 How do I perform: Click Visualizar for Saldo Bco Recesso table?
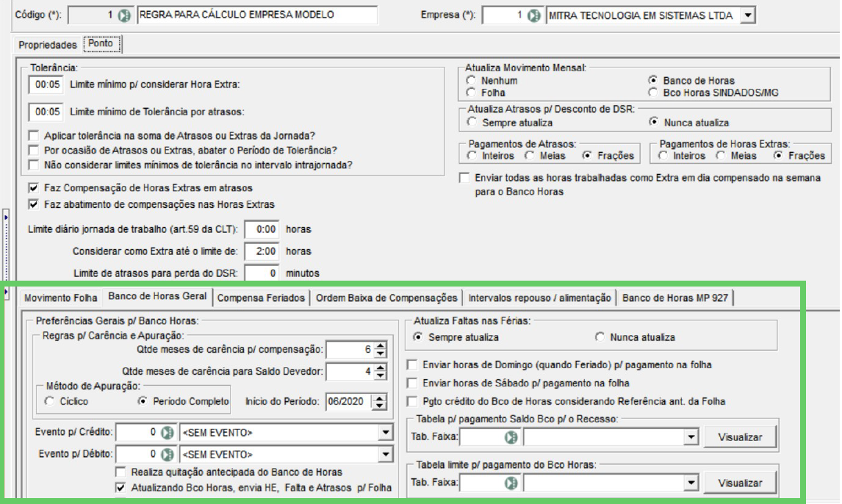coord(740,437)
